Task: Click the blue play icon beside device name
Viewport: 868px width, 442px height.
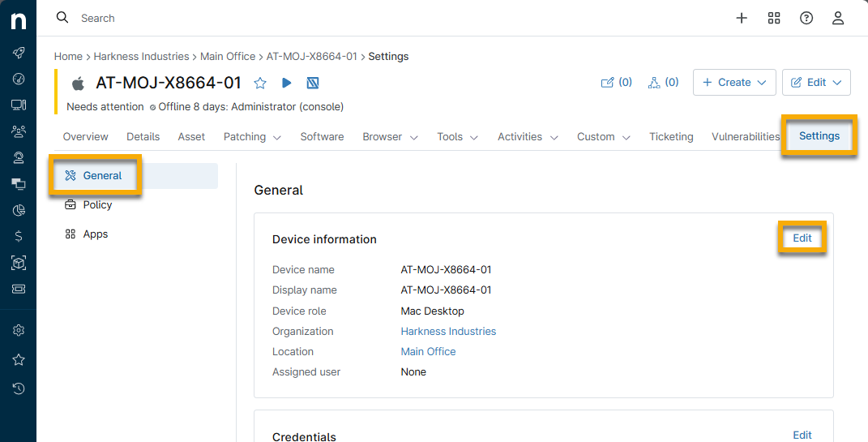Action: 286,83
